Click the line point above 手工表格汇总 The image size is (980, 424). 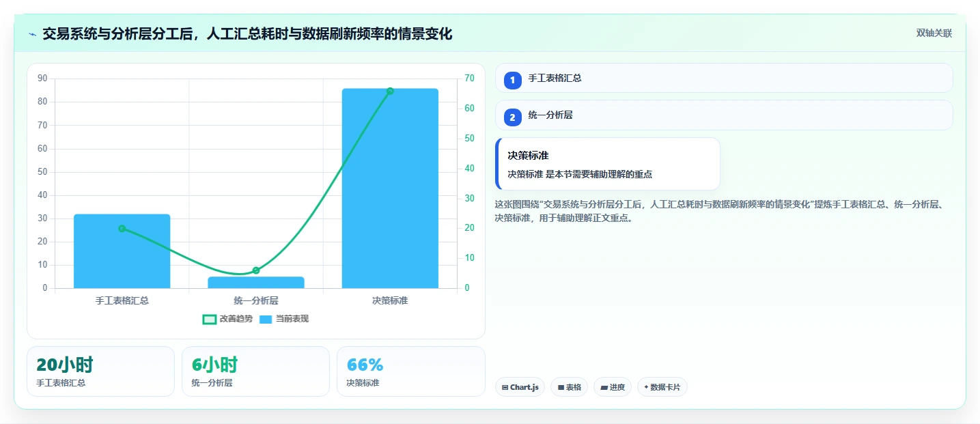(x=122, y=229)
